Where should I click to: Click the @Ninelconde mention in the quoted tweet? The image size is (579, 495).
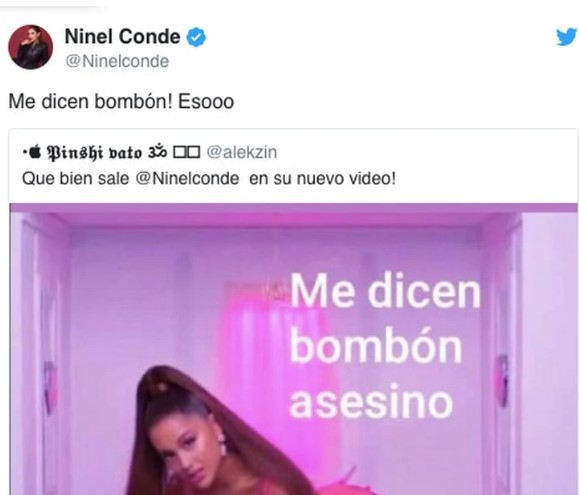point(187,179)
